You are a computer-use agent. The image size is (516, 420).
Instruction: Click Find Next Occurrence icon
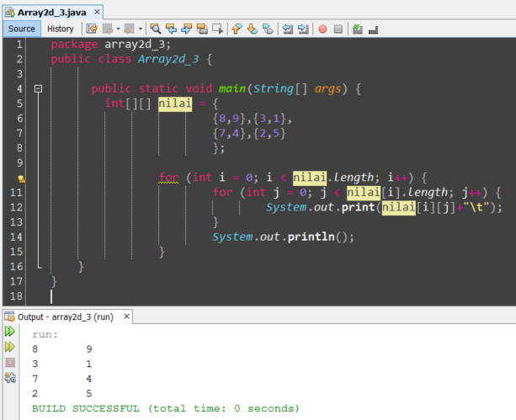pos(186,29)
